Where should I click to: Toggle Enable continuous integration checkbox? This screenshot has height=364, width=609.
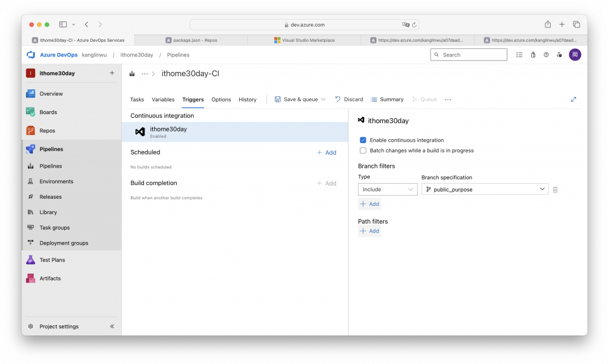pyautogui.click(x=363, y=140)
